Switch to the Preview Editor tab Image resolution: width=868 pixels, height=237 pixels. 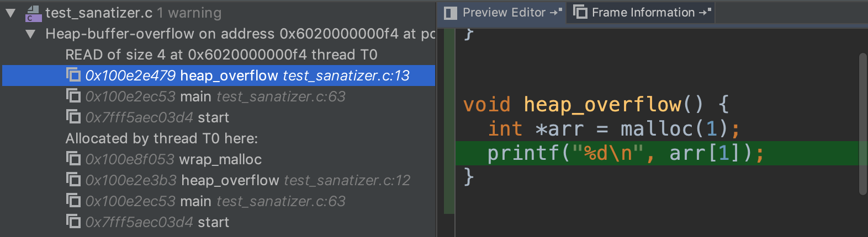[503, 13]
